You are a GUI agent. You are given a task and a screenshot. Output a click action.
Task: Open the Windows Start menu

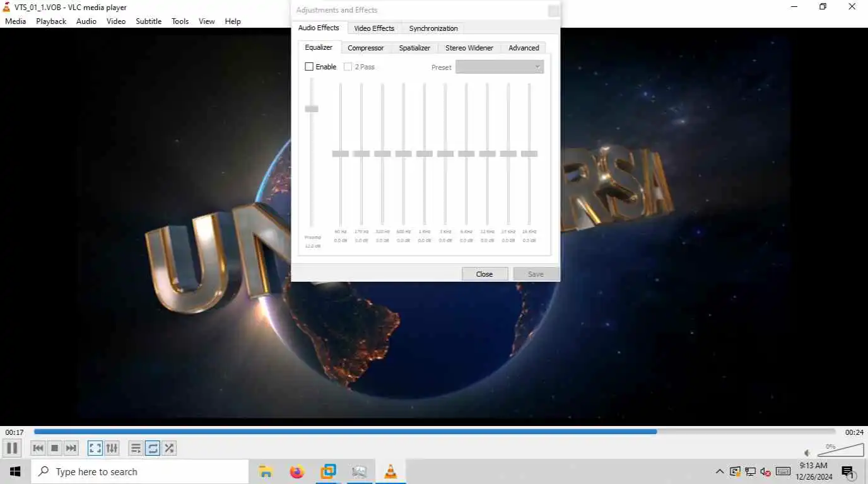[x=15, y=471]
